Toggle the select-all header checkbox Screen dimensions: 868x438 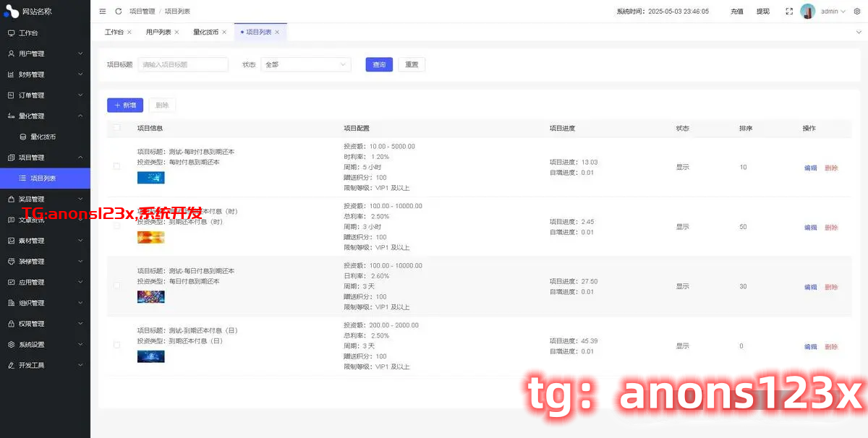[x=116, y=128]
